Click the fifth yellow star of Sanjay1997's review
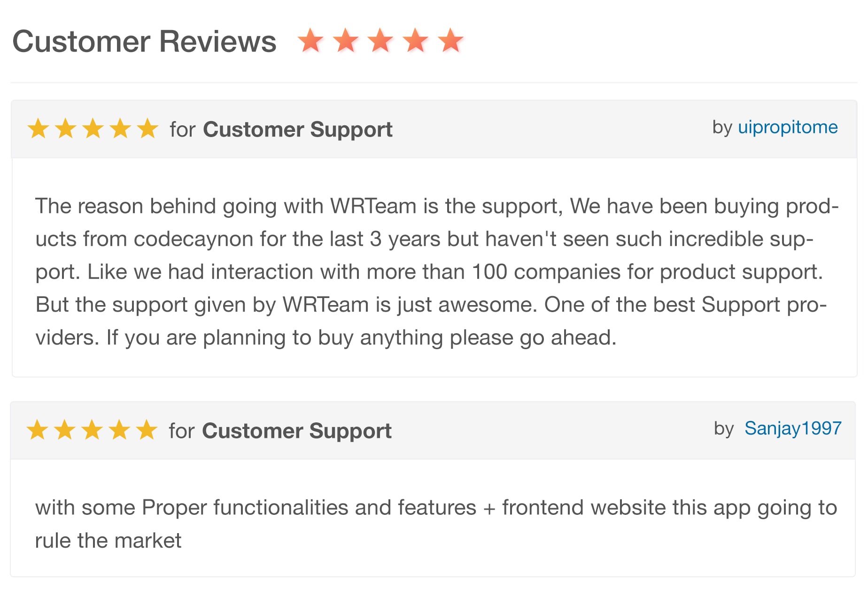 click(x=147, y=430)
